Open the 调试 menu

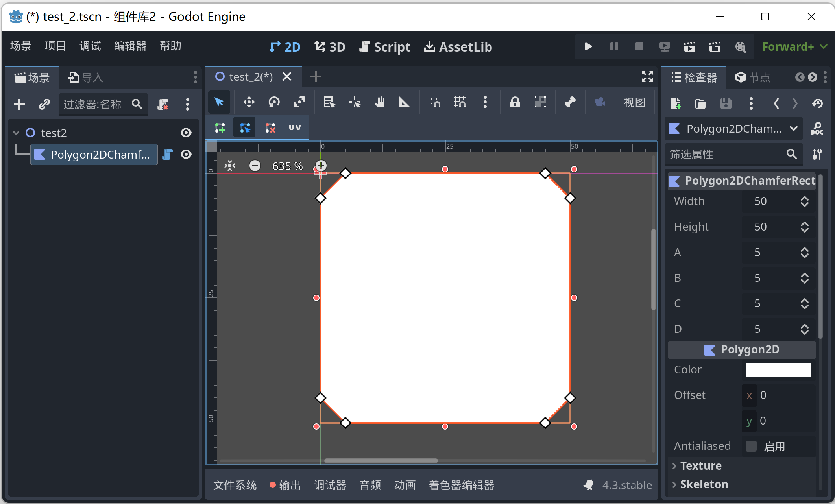[x=90, y=46]
